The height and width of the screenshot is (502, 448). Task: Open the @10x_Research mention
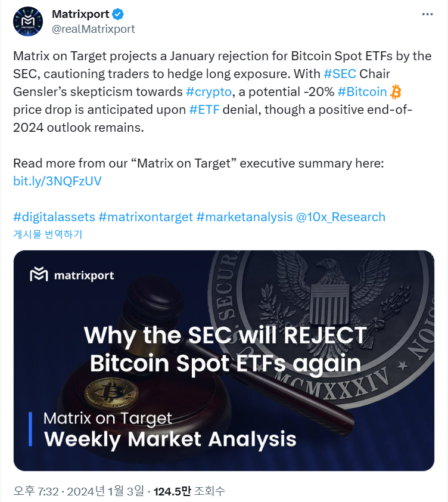[341, 217]
